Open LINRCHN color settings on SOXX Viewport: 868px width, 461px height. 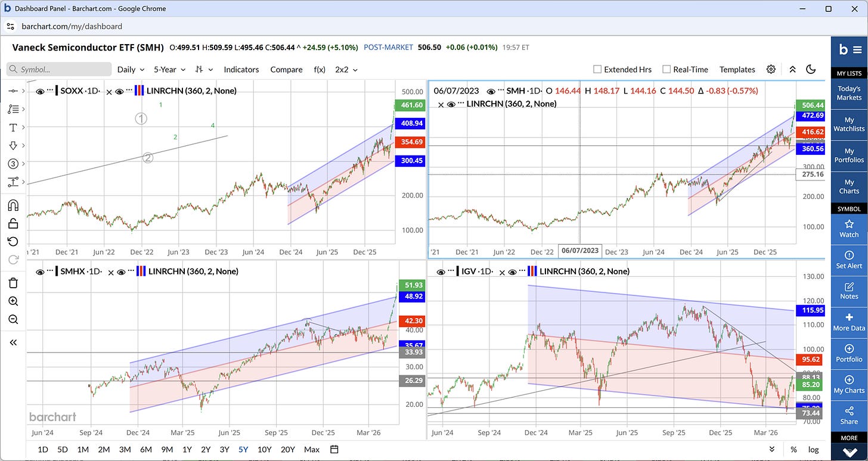point(139,91)
